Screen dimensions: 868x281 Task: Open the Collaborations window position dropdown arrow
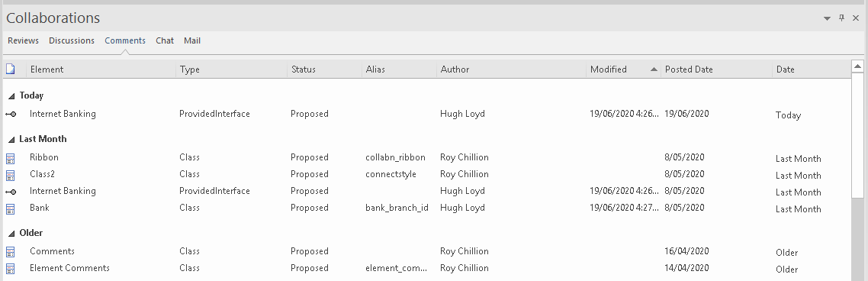point(827,18)
